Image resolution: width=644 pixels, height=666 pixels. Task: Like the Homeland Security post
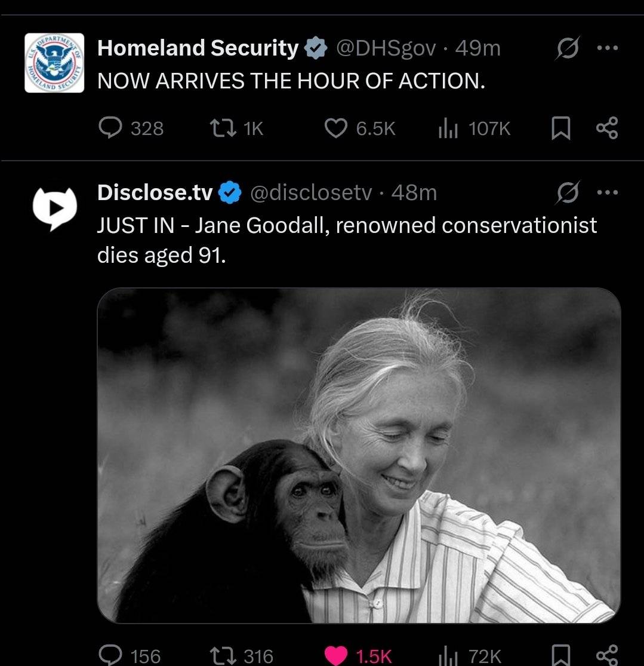(335, 128)
